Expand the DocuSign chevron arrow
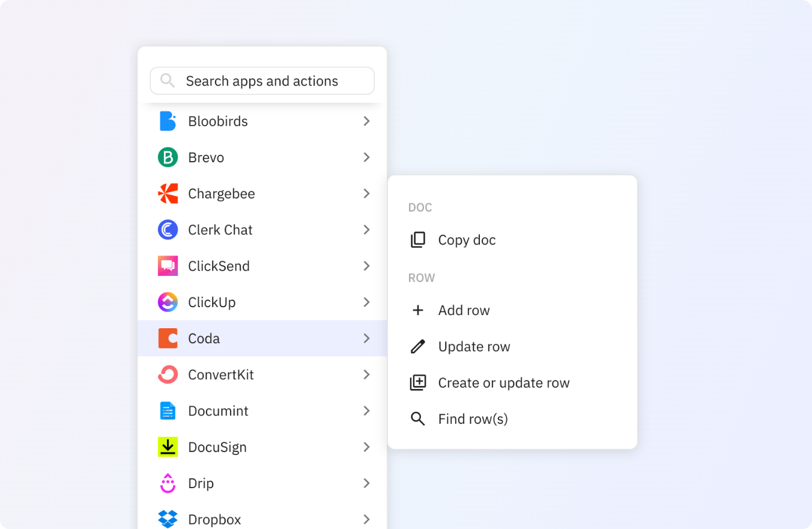Image resolution: width=812 pixels, height=529 pixels. click(x=366, y=447)
